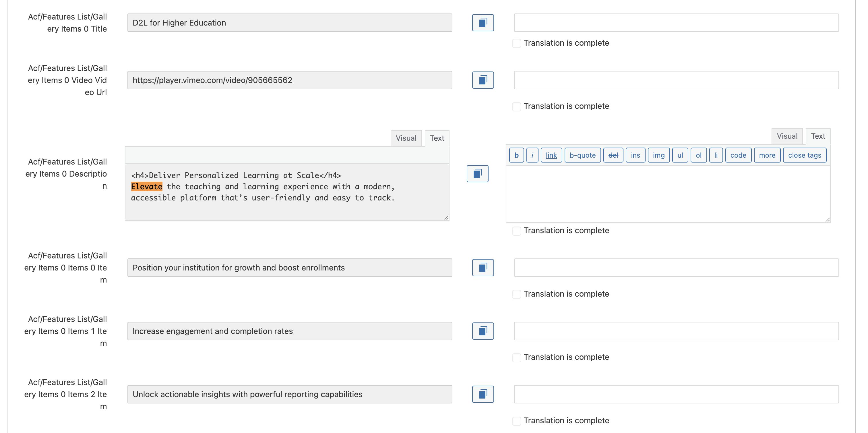Insert bold tag with the b button
This screenshot has height=433, width=868.
(516, 155)
